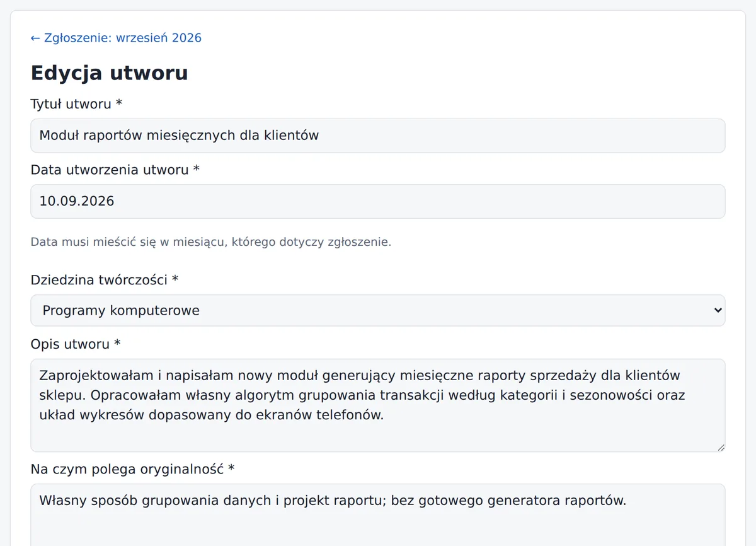Click the Na czym polega oryginalność label
The height and width of the screenshot is (546, 756).
132,469
